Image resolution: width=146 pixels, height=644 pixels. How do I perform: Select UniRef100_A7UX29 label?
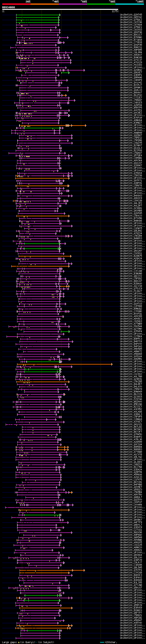(131, 63)
